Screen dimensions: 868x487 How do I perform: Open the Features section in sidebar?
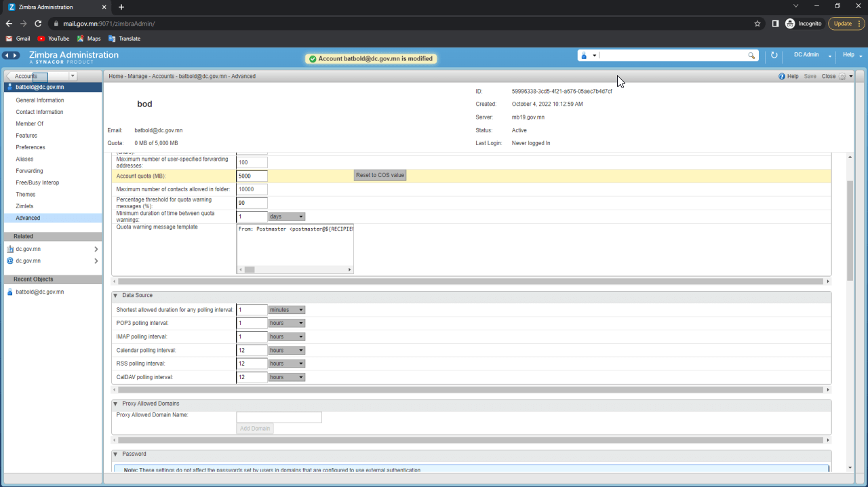[x=26, y=136]
